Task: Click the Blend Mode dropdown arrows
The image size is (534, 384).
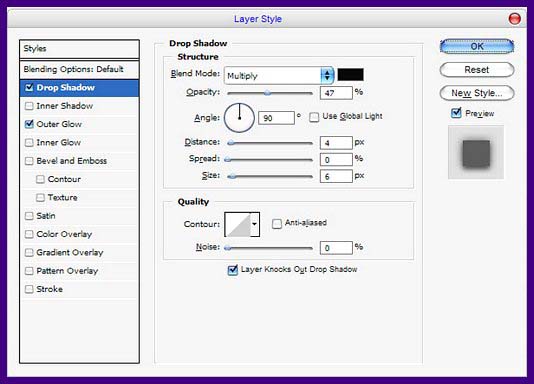Action: pyautogui.click(x=327, y=76)
